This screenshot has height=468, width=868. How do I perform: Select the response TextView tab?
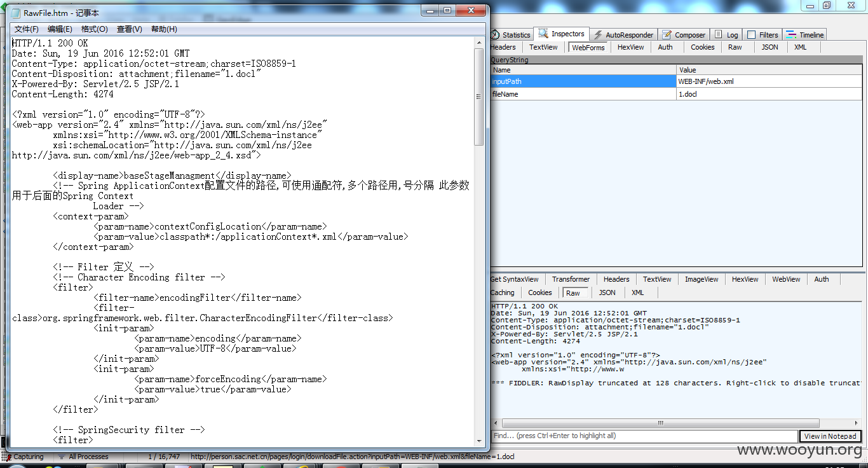tap(657, 279)
